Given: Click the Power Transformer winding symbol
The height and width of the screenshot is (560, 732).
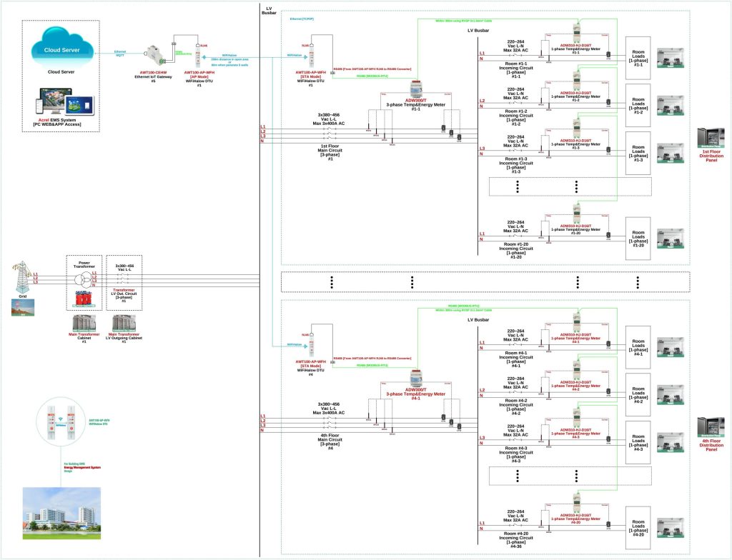Looking at the screenshot, I should pyautogui.click(x=84, y=278).
